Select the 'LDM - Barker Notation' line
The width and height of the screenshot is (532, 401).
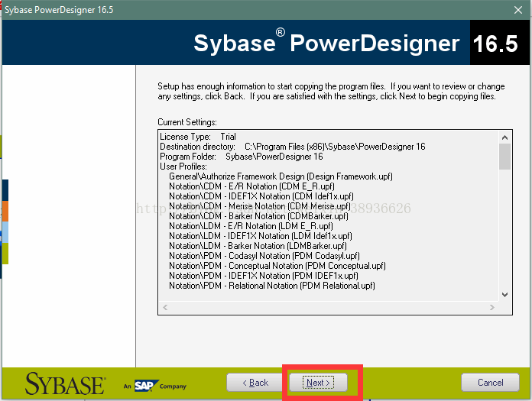(258, 246)
